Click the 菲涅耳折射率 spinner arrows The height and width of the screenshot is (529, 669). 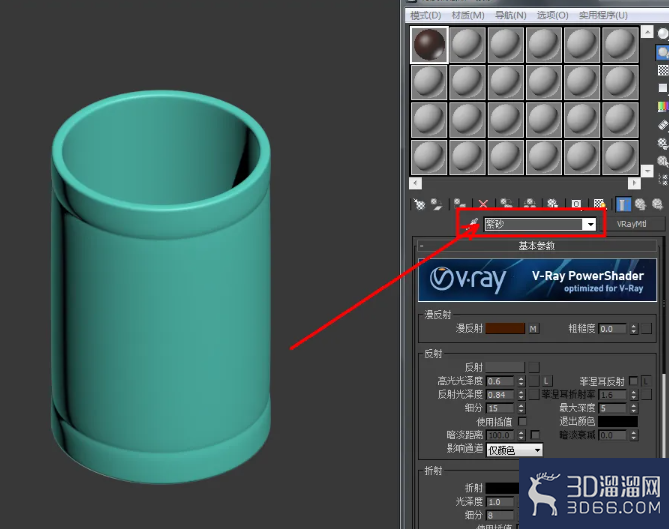pyautogui.click(x=634, y=395)
